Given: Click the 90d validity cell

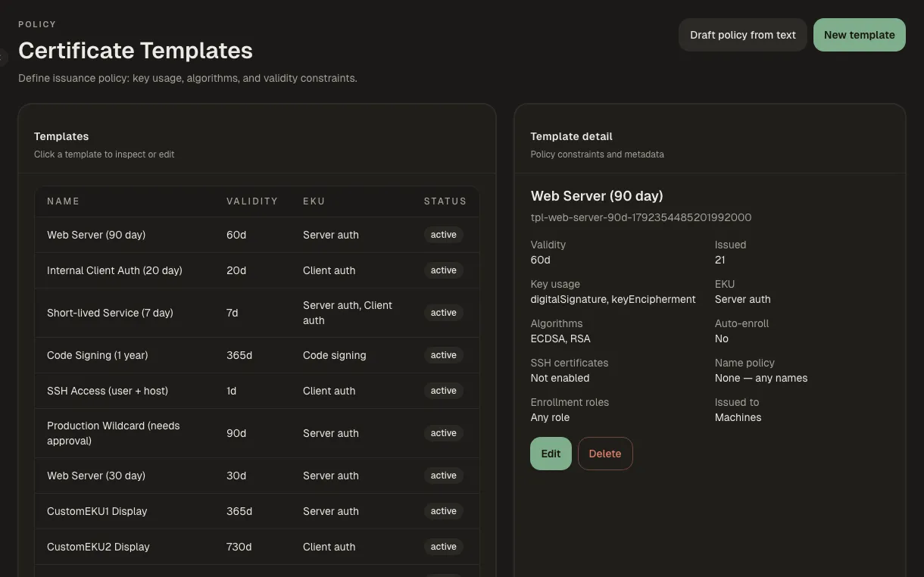Looking at the screenshot, I should [x=236, y=433].
